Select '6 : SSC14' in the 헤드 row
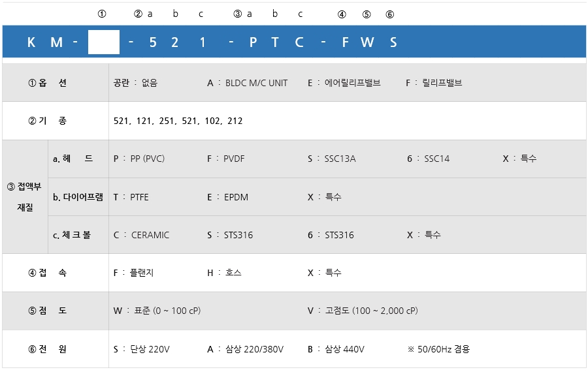 428,159
